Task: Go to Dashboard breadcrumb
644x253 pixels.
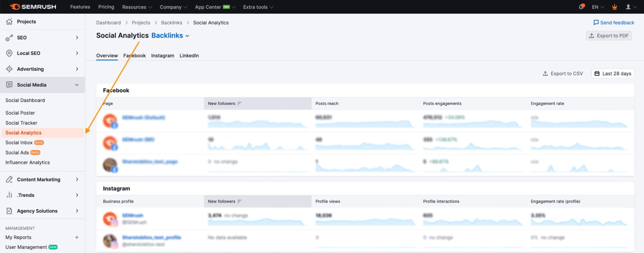Action: click(x=109, y=23)
